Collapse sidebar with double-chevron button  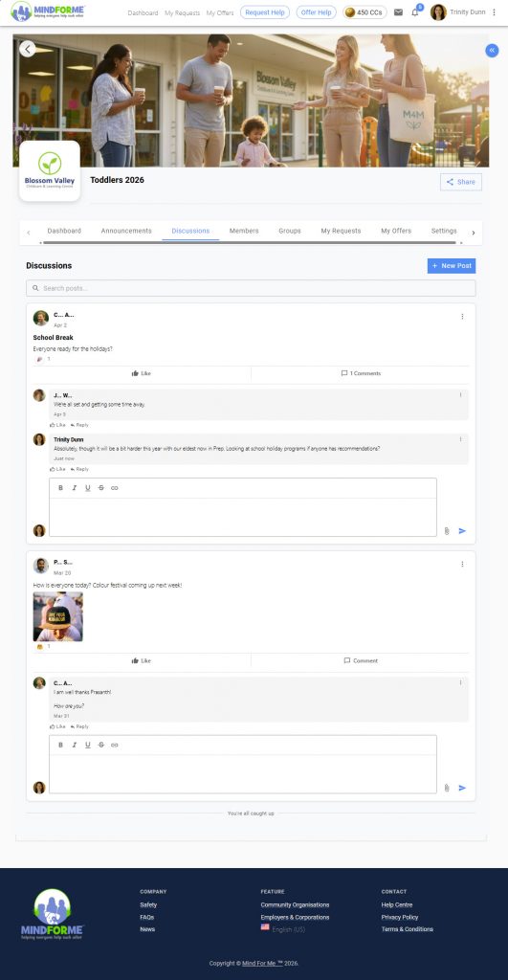492,51
